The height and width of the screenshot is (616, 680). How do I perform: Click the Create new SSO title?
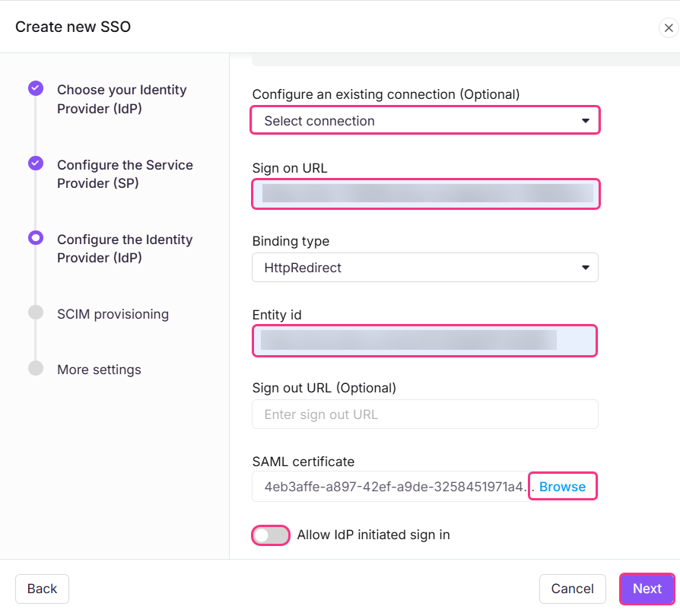click(73, 27)
